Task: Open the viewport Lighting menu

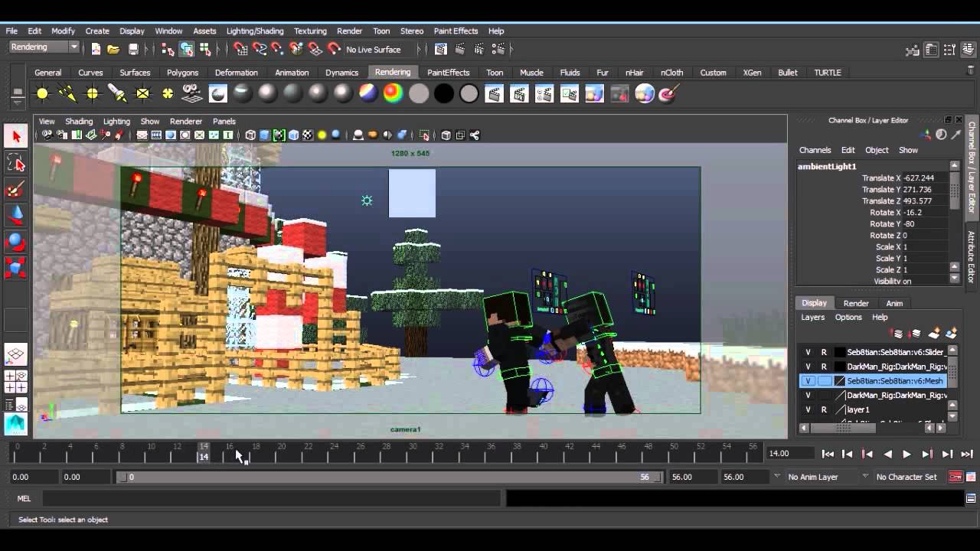Action: tap(116, 121)
